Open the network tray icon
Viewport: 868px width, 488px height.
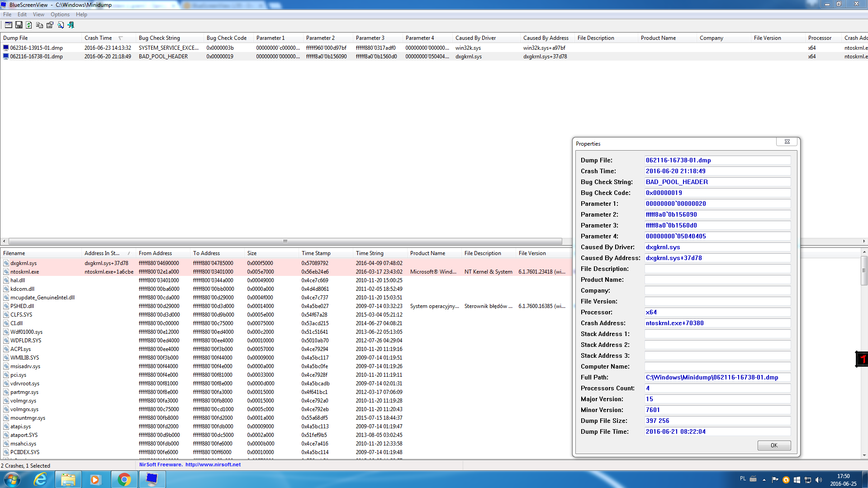[x=808, y=480]
